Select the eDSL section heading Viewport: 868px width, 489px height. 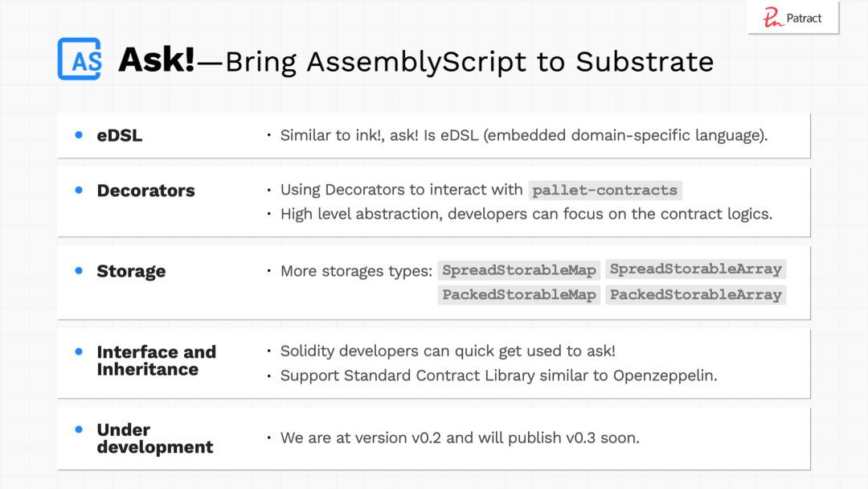[x=120, y=136]
